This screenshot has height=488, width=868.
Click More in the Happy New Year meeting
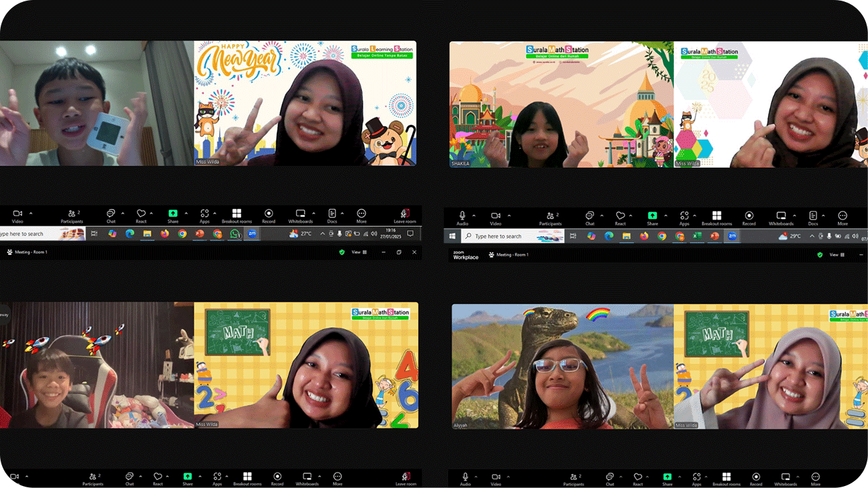coord(361,215)
